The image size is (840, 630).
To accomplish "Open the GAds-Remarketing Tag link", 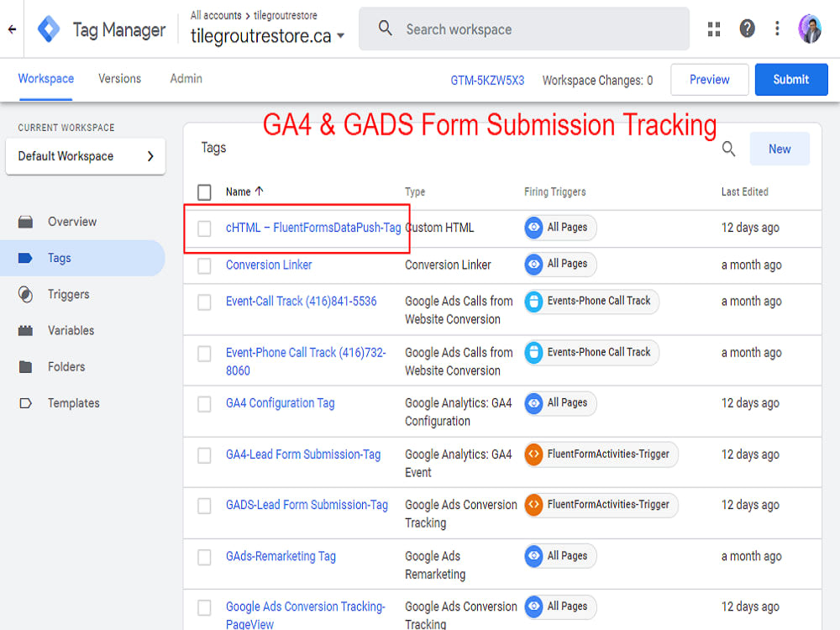I will point(281,556).
